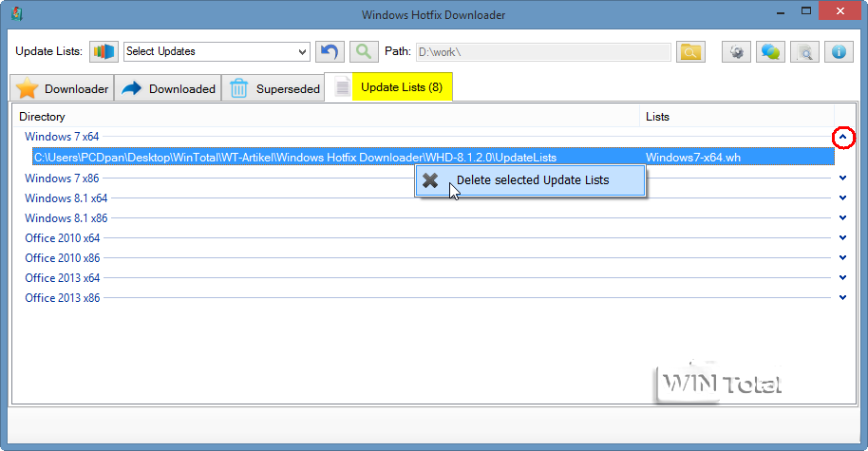
Task: Select the UpdateLists directory path row
Action: pyautogui.click(x=433, y=158)
